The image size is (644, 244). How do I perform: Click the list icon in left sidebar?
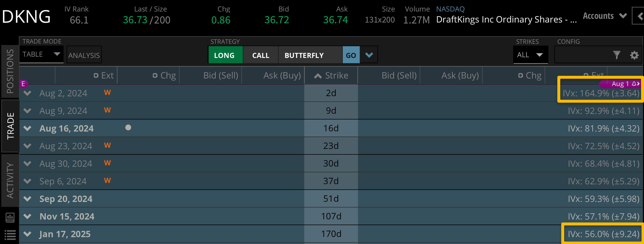(x=10, y=234)
